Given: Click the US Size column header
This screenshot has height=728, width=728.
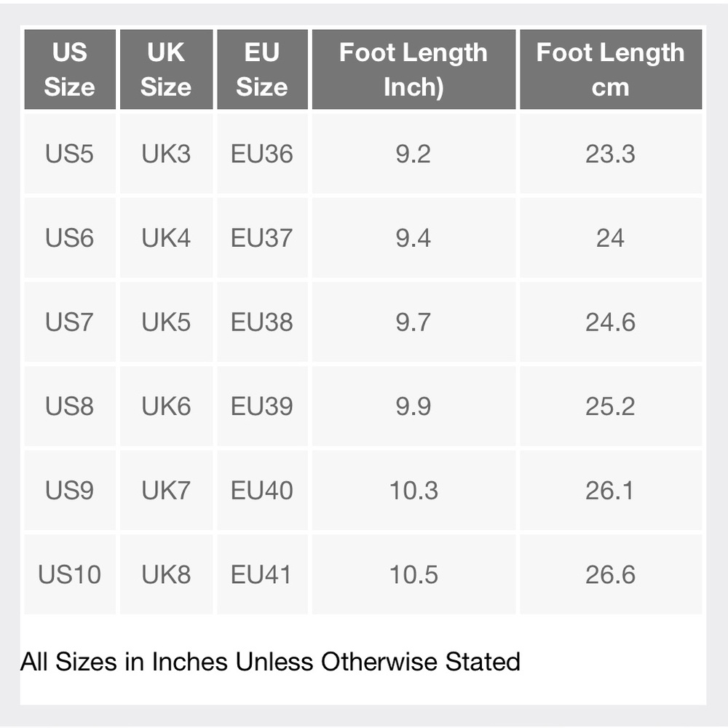Looking at the screenshot, I should [x=70, y=70].
